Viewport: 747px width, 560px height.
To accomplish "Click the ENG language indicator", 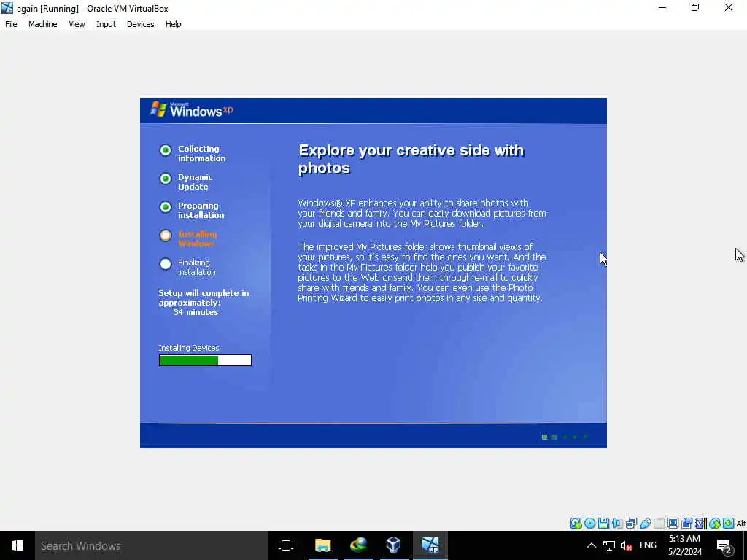I will [x=648, y=545].
